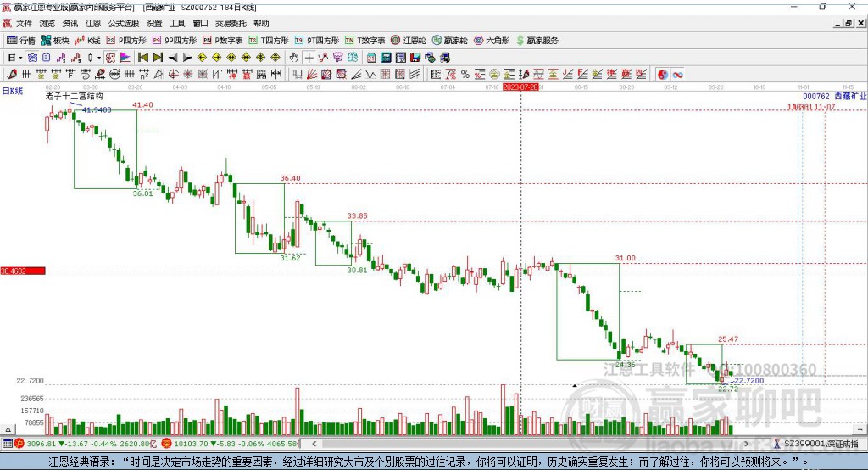Select the red pen drawing tool
This screenshot has width=868, height=470.
12,75
